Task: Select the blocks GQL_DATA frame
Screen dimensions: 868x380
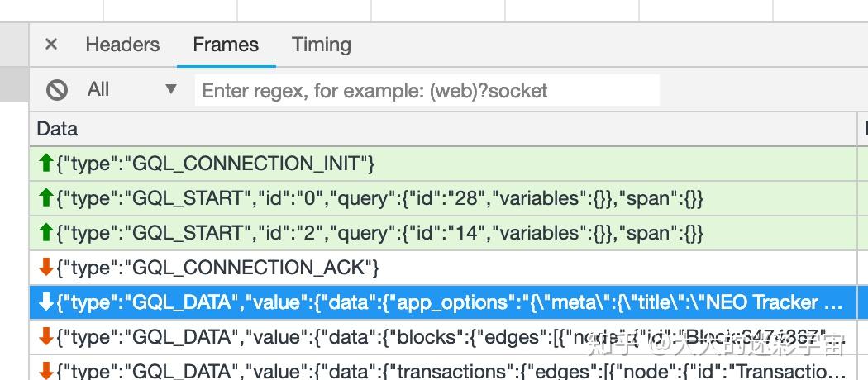Action: point(331,337)
